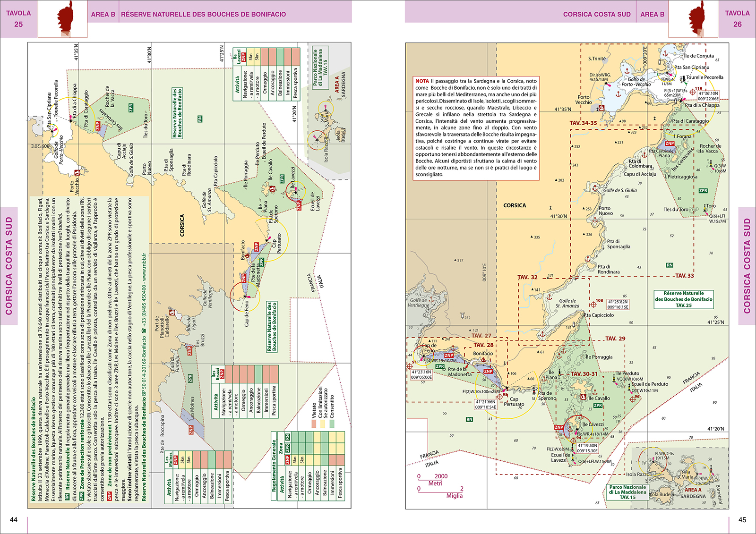The width and height of the screenshot is (756, 534).
Task: Click the red marina icon at Porto Vecchio harbor
Action: click(x=601, y=108)
